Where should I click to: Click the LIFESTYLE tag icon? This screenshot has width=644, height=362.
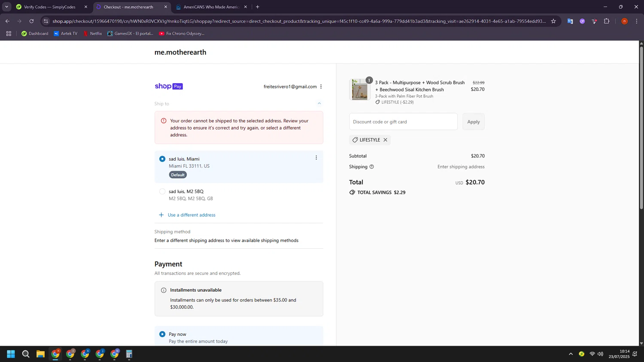tap(355, 140)
